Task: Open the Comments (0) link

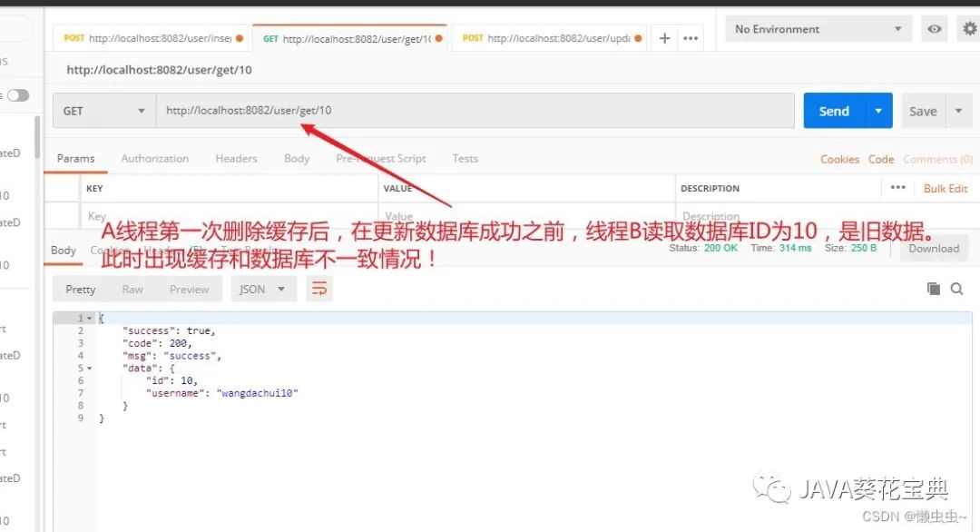Action: (x=937, y=160)
